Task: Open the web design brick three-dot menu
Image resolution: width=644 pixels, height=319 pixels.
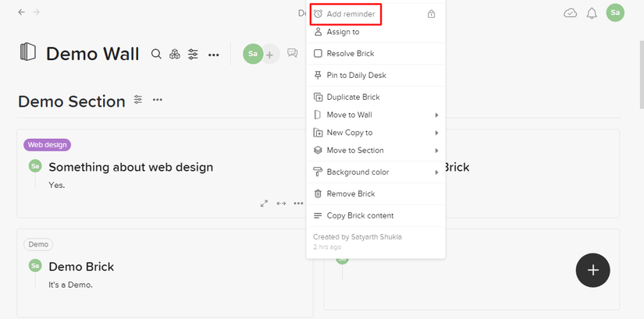Action: (299, 204)
